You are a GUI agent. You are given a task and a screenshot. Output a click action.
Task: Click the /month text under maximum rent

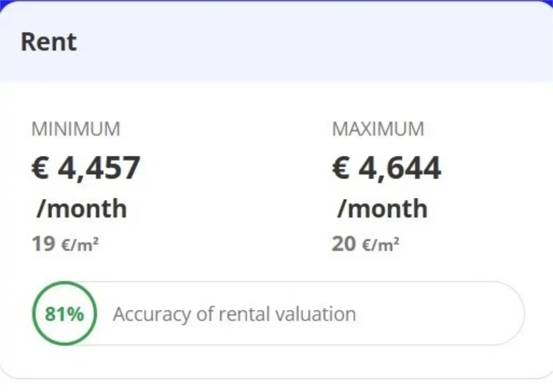(x=382, y=209)
